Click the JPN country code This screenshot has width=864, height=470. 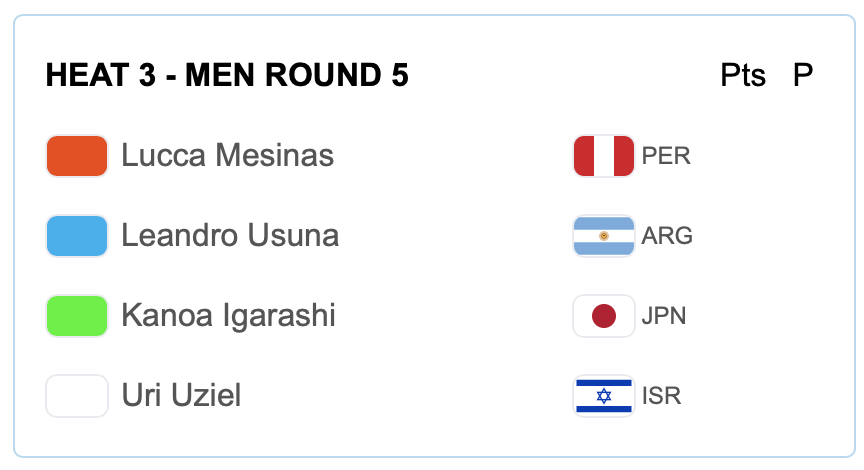[664, 317]
